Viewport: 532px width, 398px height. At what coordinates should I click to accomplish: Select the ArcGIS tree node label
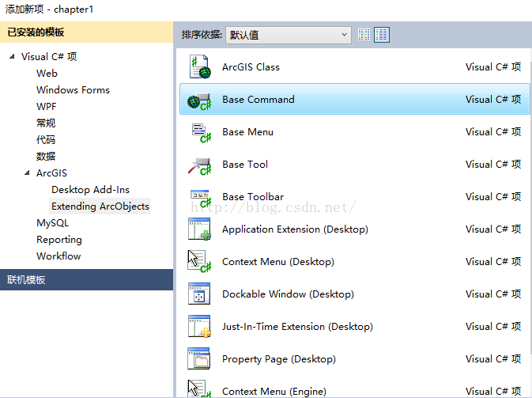coord(51,172)
